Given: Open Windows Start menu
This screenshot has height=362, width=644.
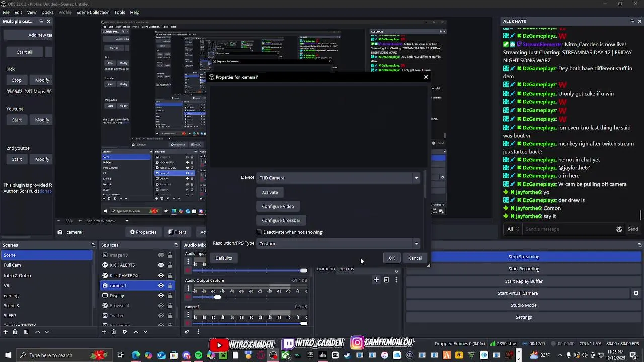Looking at the screenshot, I should click(x=8, y=355).
